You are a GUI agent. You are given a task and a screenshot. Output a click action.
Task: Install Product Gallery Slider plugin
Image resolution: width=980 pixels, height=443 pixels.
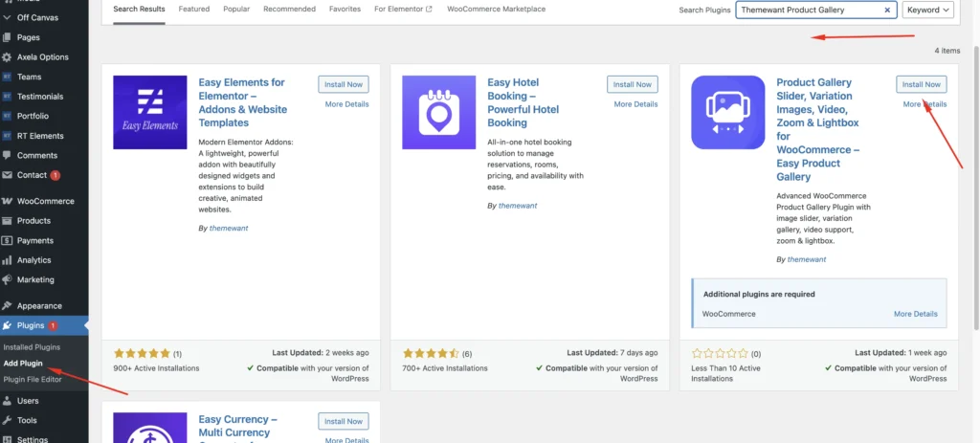pyautogui.click(x=922, y=84)
